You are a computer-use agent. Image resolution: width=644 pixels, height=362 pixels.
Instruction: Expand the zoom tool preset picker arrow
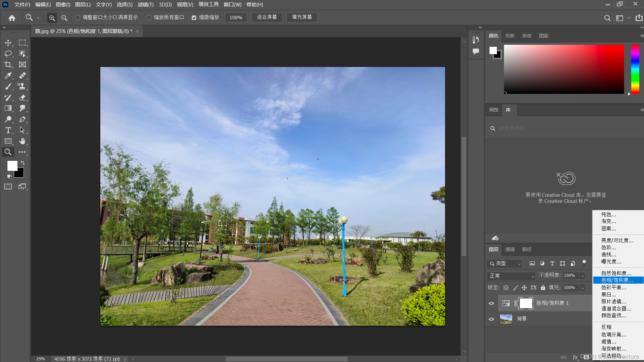pos(38,18)
